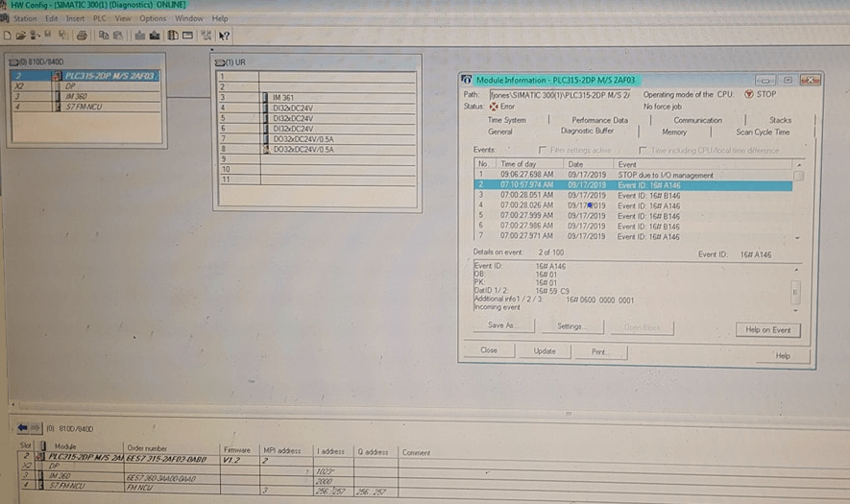Click the HW Config icon left of Station menu
Image resolution: width=850 pixels, height=504 pixels.
[x=5, y=18]
